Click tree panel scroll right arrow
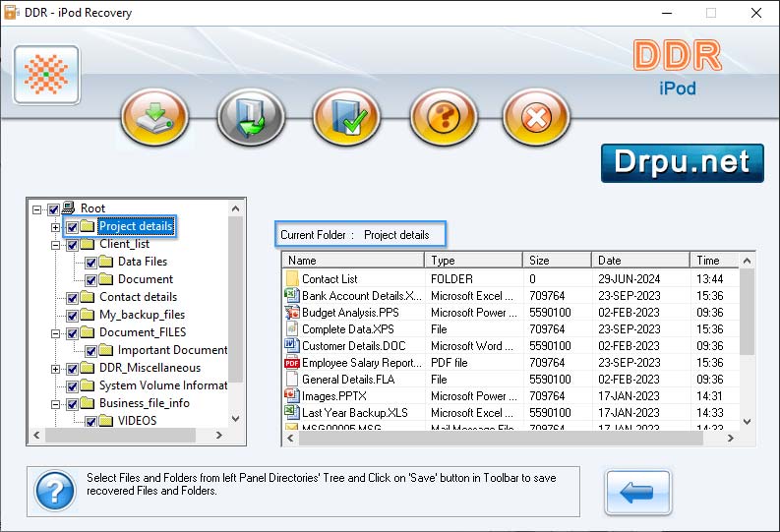This screenshot has width=780, height=532. 219,435
